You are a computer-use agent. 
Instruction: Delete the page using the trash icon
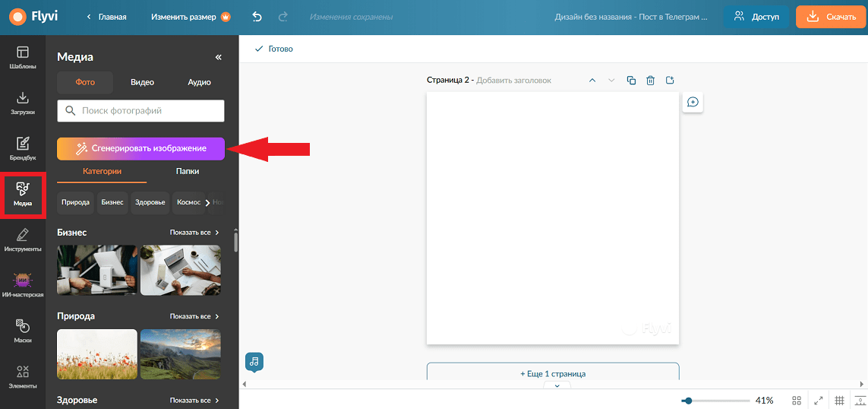[651, 81]
